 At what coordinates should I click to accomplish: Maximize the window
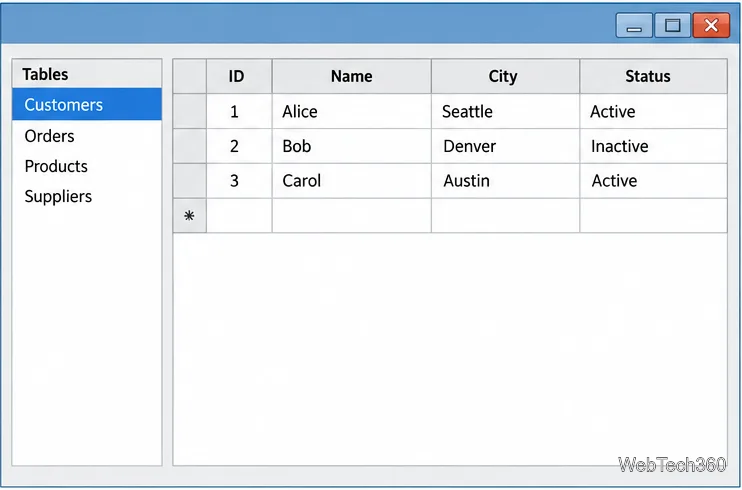coord(672,25)
